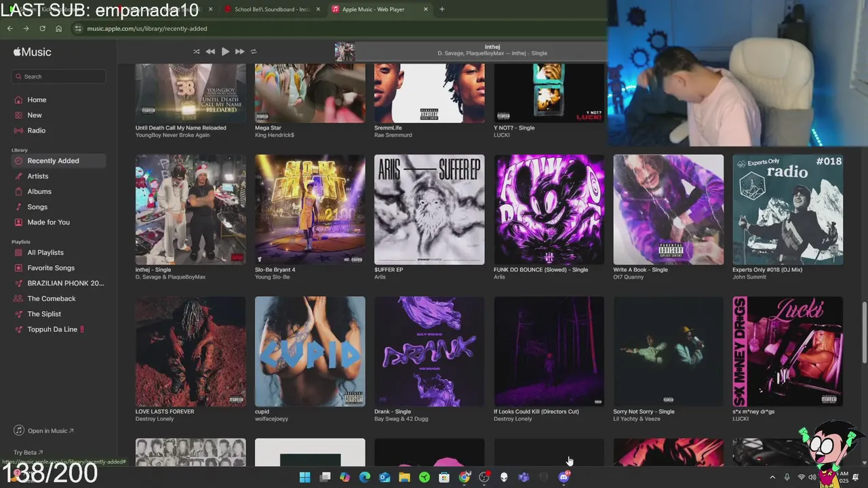Open the $UFFER EP album cover
Screen dimensions: 868x488
coord(429,209)
